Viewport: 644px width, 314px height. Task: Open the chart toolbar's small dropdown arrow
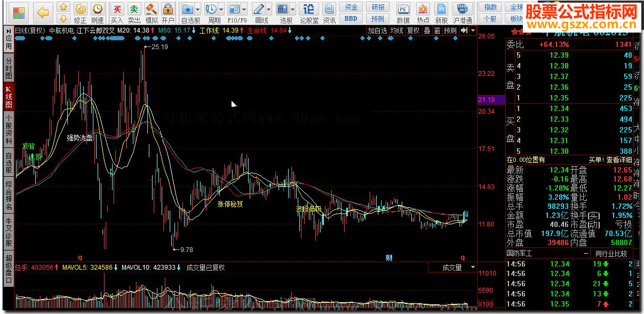[473, 30]
